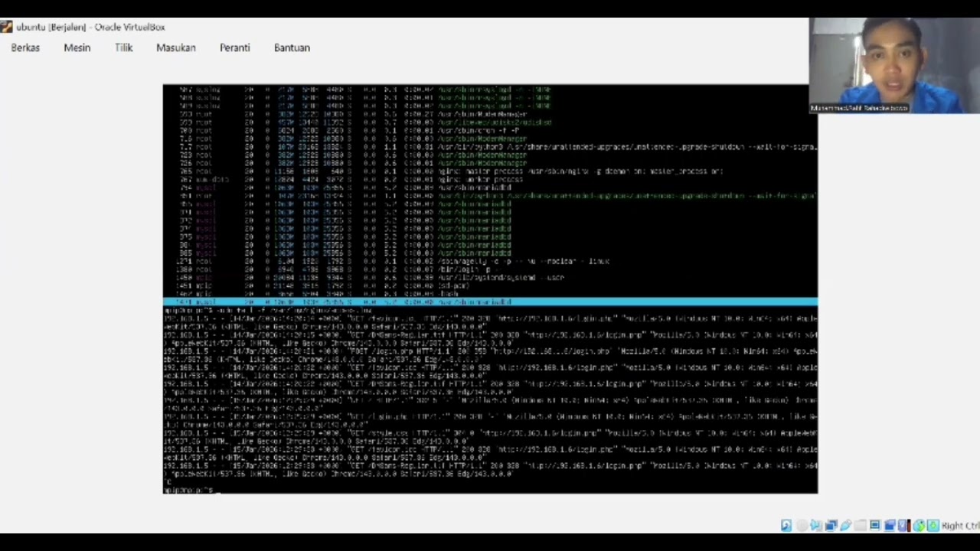Click the presenter webcam thumbnail
980x551 pixels.
[894, 65]
